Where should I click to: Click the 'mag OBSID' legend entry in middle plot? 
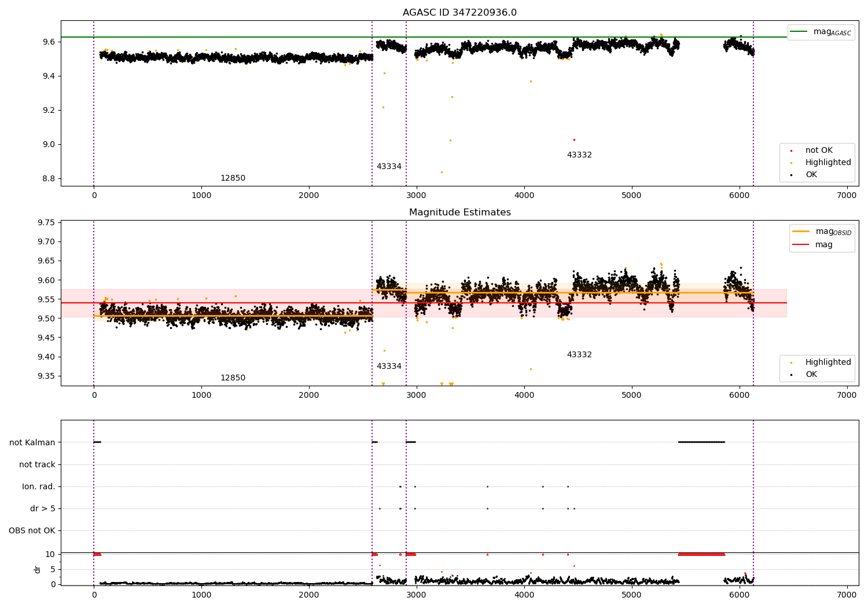822,232
